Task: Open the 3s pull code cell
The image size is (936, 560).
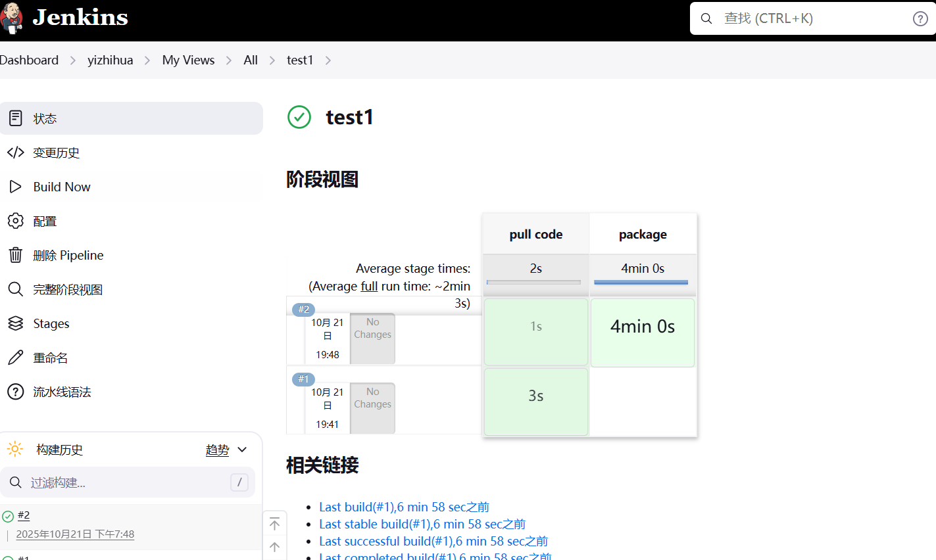Action: pyautogui.click(x=536, y=402)
